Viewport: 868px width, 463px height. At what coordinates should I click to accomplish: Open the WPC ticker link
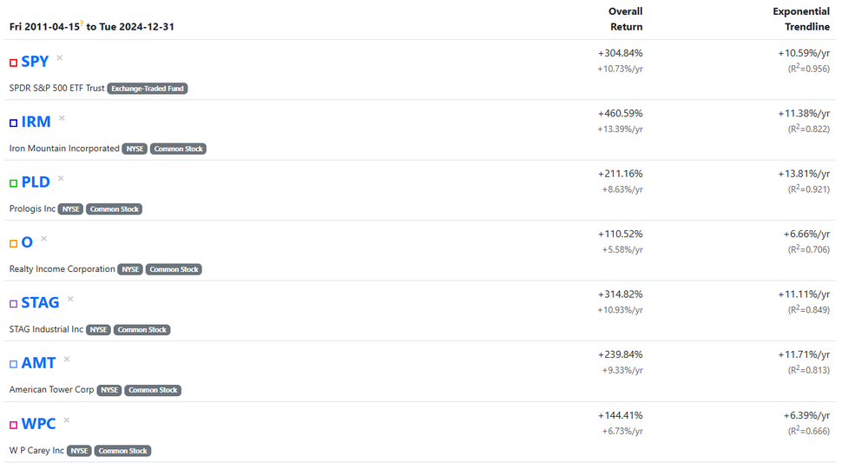click(x=38, y=423)
